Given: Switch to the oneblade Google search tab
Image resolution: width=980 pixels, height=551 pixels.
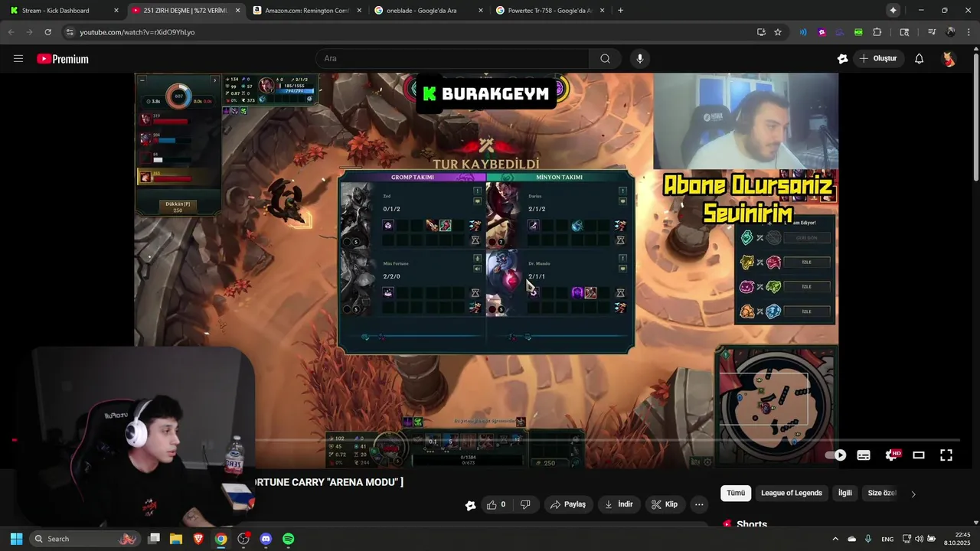Looking at the screenshot, I should point(427,11).
